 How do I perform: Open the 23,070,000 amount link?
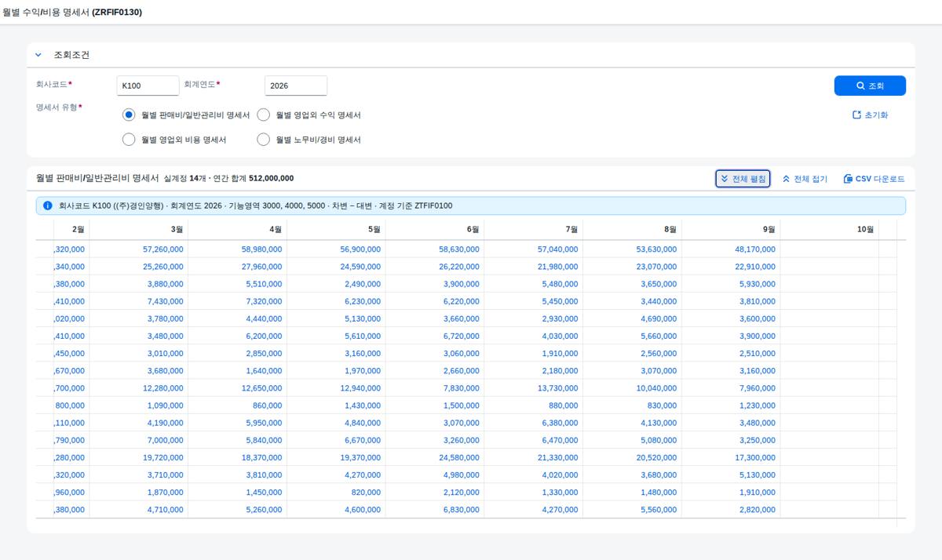point(656,267)
